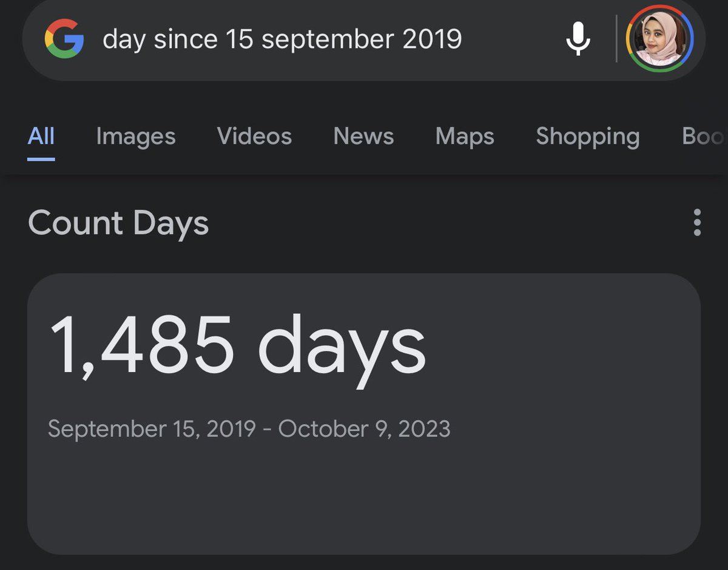Open the News tab
The image size is (728, 570).
(363, 136)
